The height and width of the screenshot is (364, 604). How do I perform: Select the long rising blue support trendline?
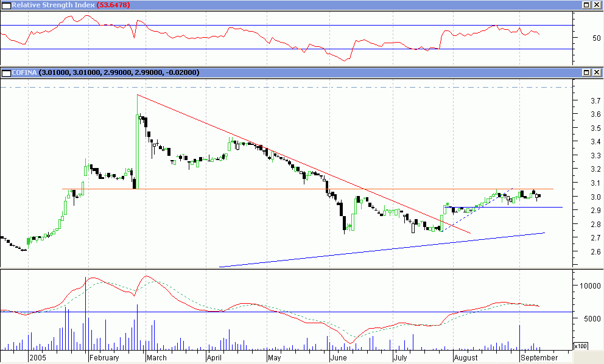[381, 250]
